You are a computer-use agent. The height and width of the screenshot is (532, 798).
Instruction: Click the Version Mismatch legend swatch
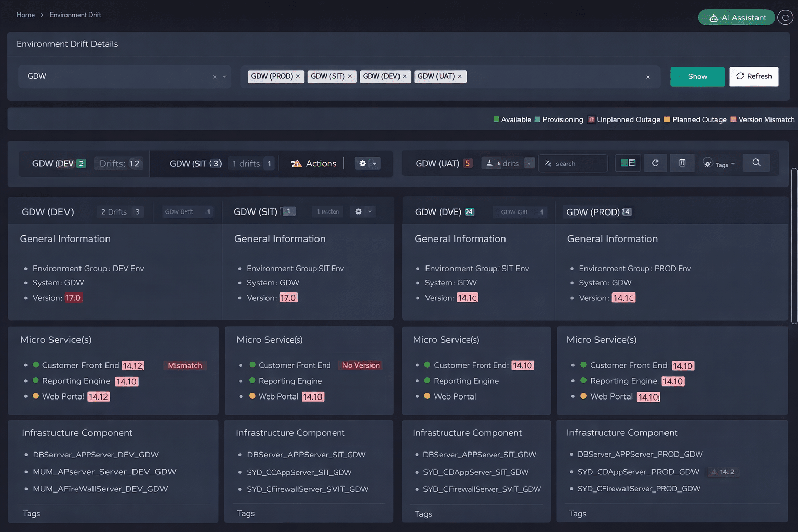734,119
